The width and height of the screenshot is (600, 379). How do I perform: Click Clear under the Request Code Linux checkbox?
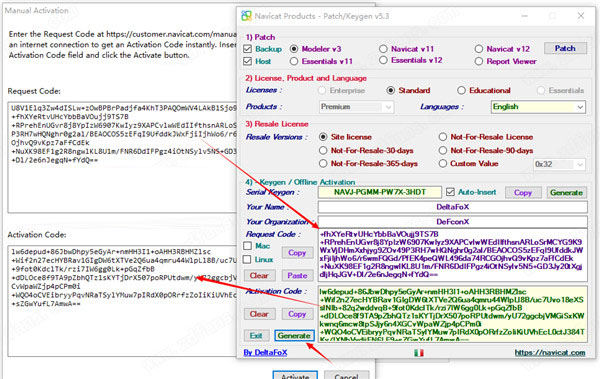(259, 276)
